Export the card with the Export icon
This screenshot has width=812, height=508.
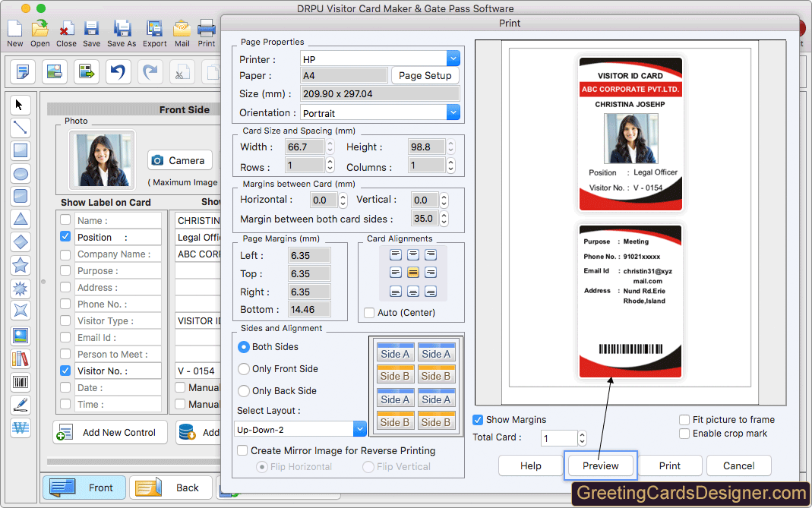(155, 33)
